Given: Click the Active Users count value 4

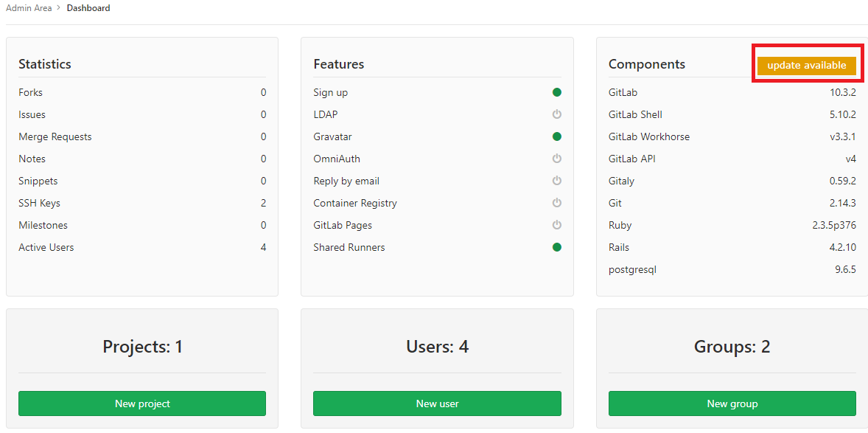Looking at the screenshot, I should 264,248.
